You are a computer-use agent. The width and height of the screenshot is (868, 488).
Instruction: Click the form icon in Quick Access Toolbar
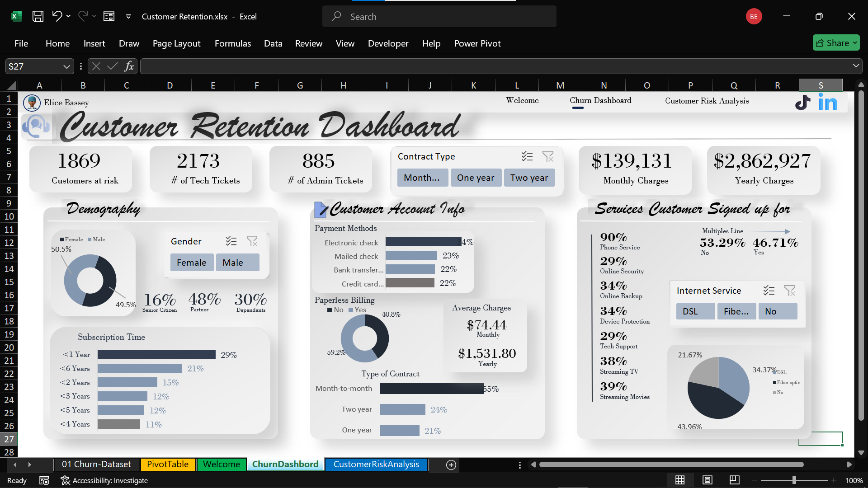point(109,17)
